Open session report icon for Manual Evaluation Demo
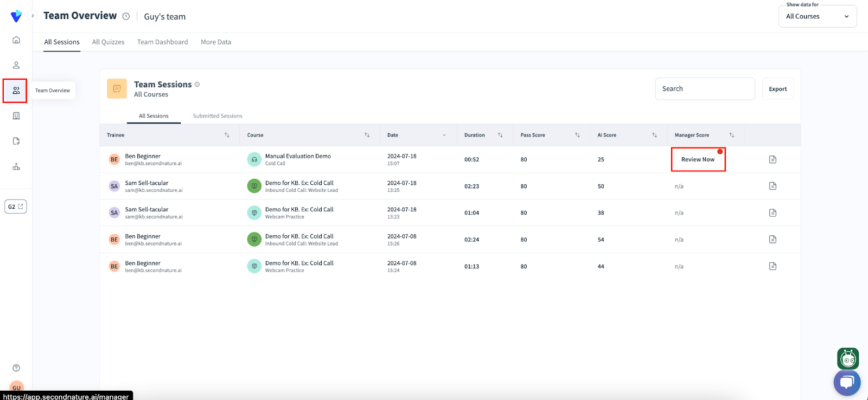 click(773, 159)
